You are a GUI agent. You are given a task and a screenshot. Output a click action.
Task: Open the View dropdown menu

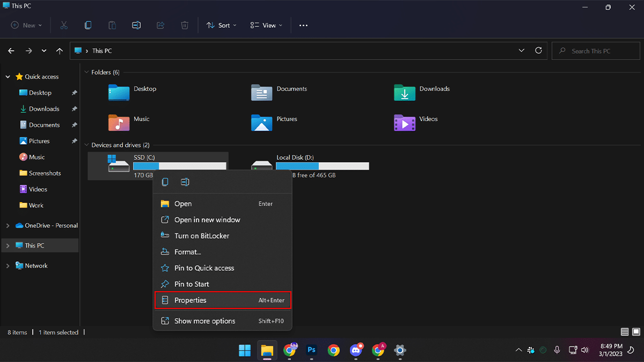pos(266,25)
